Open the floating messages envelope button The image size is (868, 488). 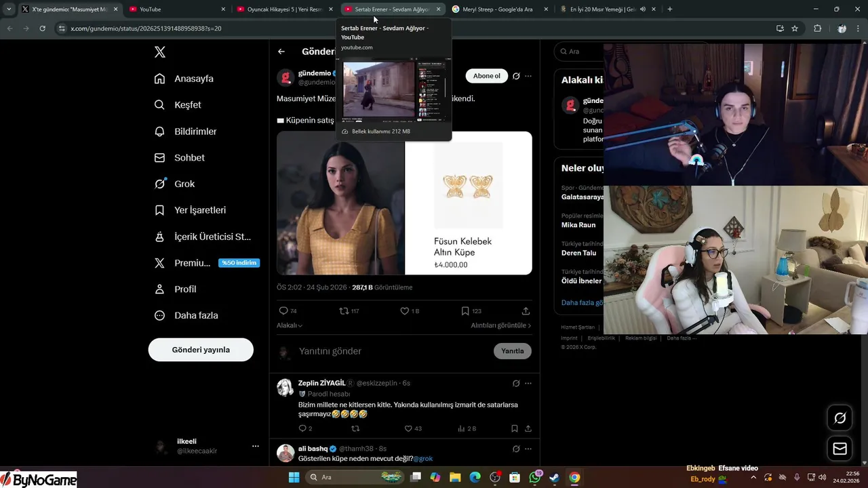[840, 449]
